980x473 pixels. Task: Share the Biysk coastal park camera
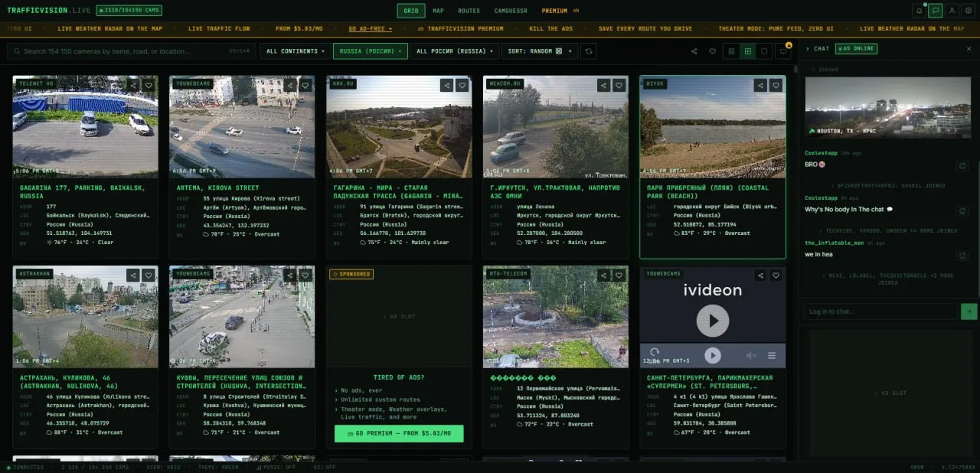pos(760,85)
